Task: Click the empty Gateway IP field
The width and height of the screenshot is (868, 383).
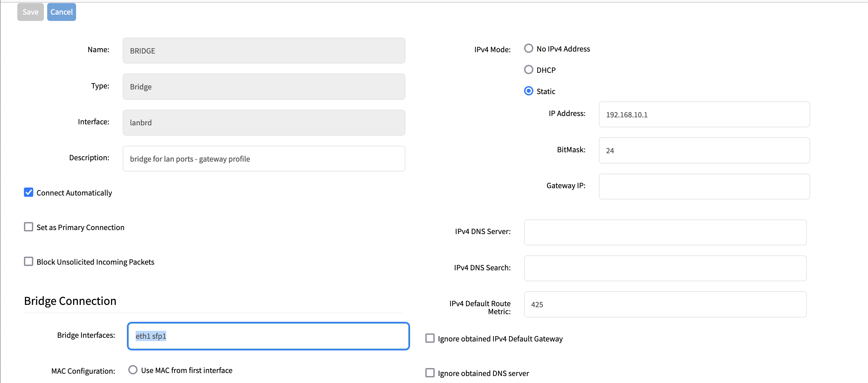Action: click(704, 187)
